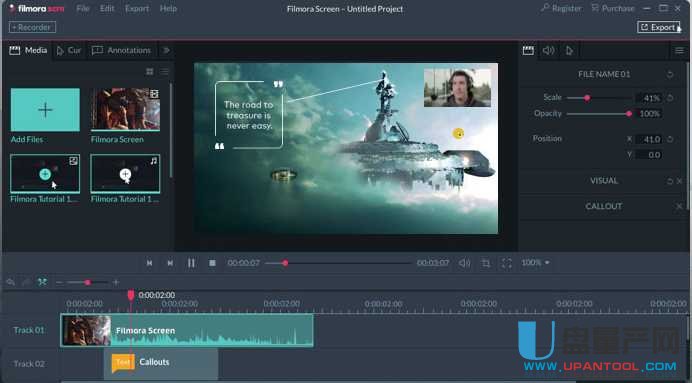Mute the preview volume
This screenshot has height=383, width=692.
click(x=464, y=263)
